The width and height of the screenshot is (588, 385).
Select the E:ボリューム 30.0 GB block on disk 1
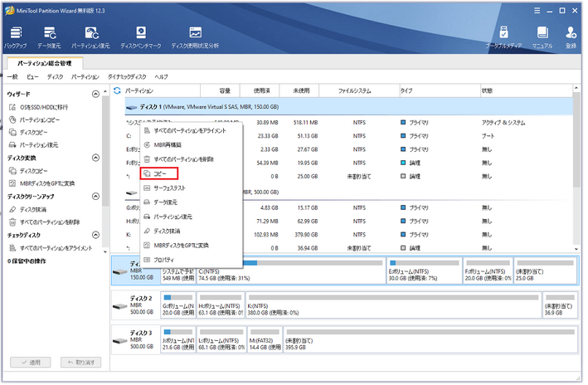[x=425, y=271]
